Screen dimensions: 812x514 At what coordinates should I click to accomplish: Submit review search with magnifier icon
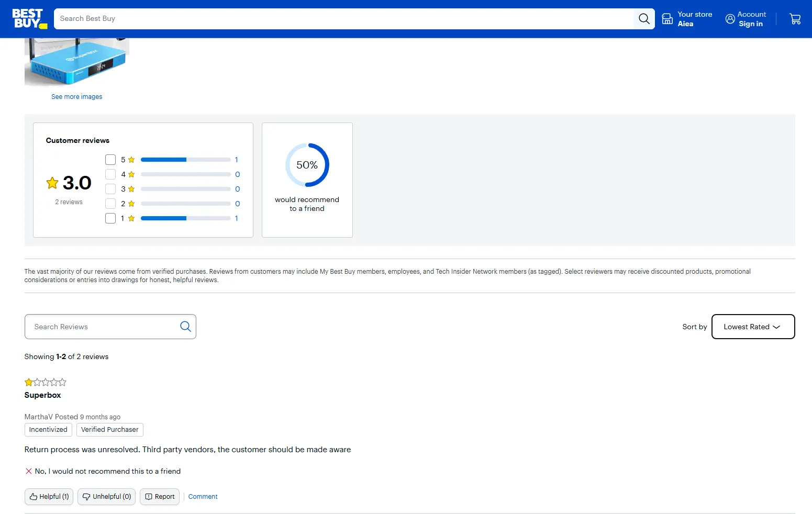[x=185, y=327]
